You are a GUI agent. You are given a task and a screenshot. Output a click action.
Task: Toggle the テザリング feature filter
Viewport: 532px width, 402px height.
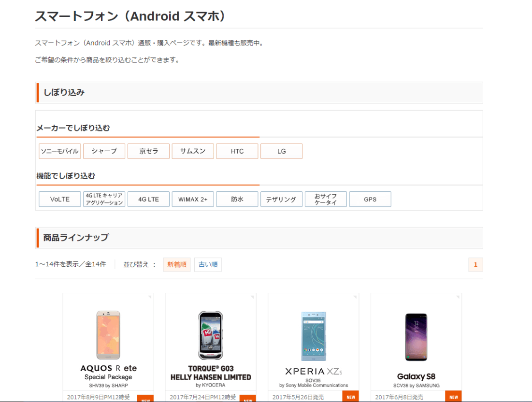pyautogui.click(x=282, y=199)
